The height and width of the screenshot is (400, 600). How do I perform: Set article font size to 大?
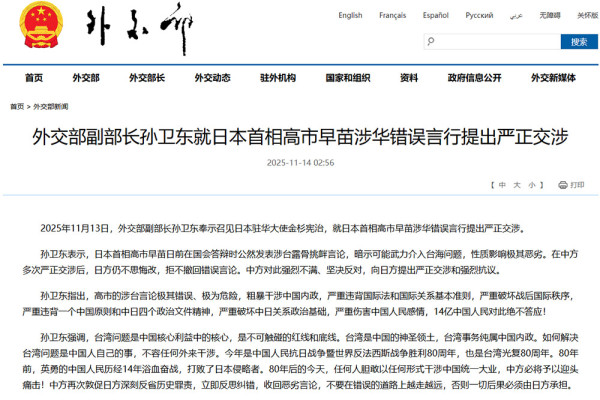[516, 185]
